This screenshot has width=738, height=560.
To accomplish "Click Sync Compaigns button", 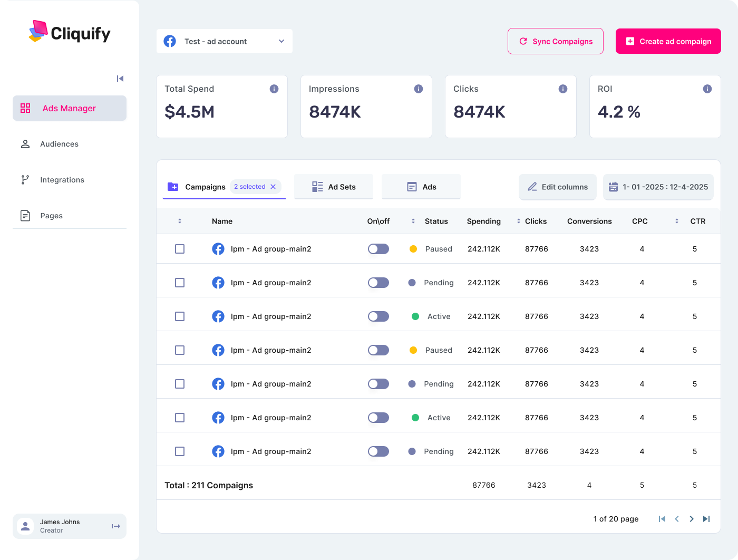I will (x=556, y=41).
